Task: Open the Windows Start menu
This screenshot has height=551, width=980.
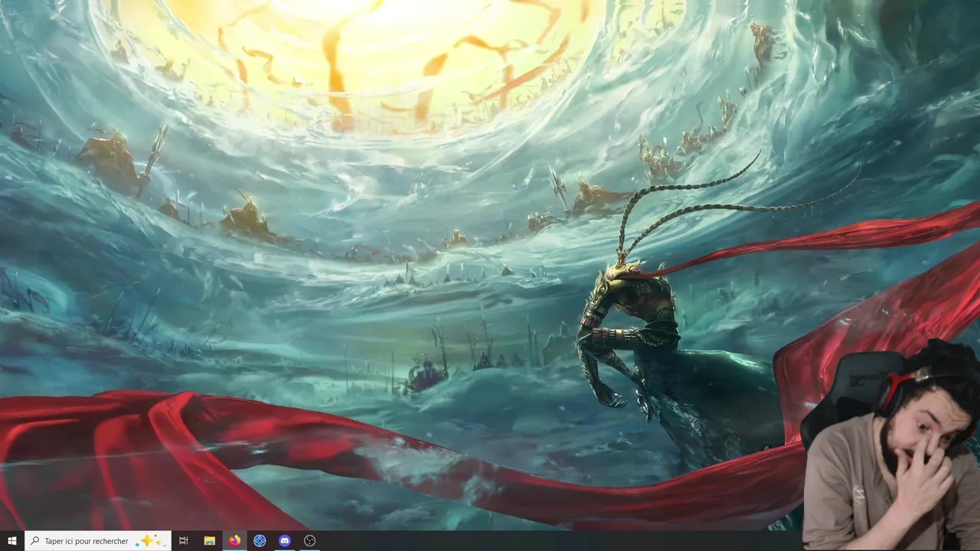Action: coord(12,541)
